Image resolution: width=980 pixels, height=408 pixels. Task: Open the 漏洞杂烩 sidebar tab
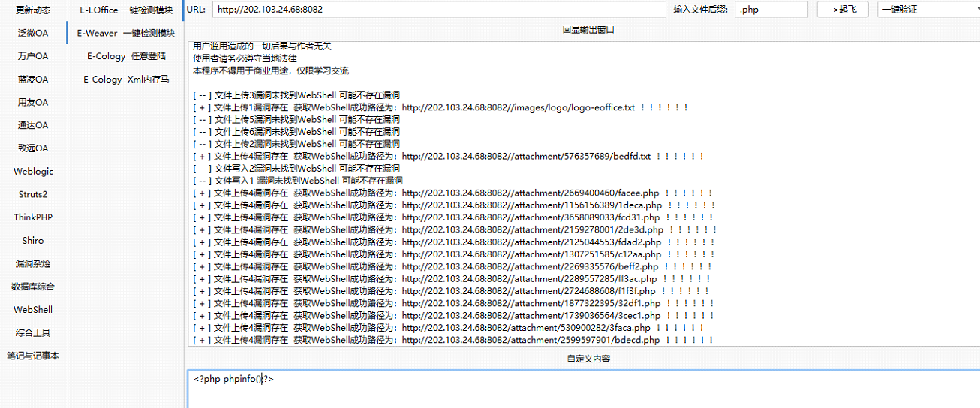[33, 264]
